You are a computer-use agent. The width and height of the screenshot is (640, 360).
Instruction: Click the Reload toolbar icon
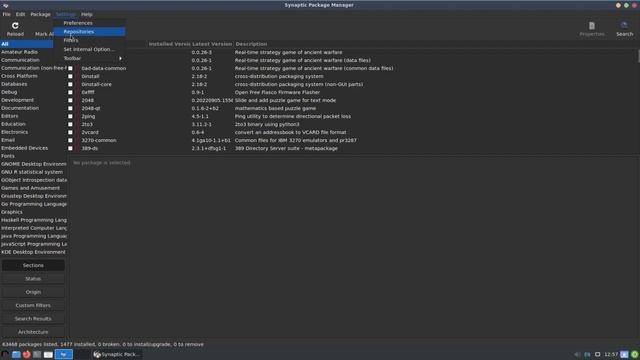point(15,26)
